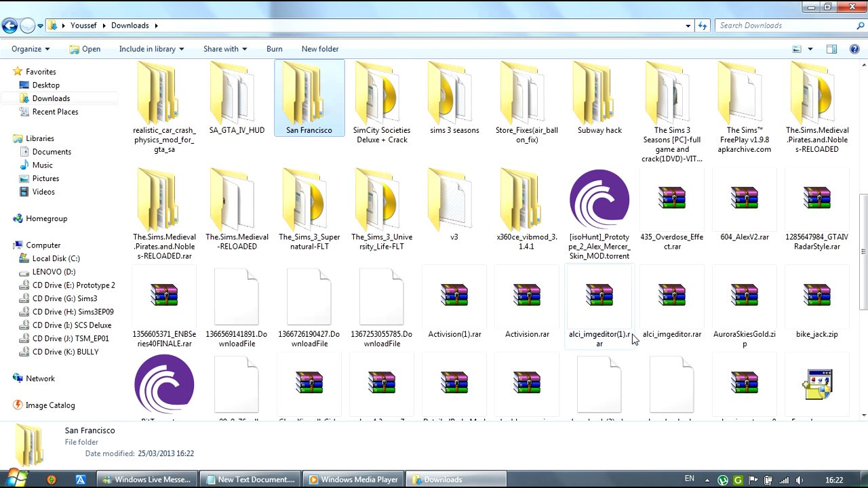Select the v3 folder

454,205
